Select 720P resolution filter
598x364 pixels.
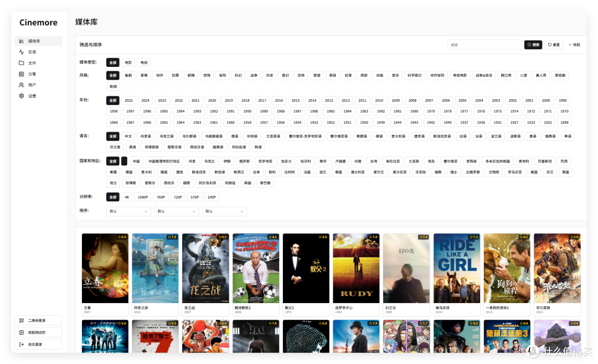pyautogui.click(x=178, y=197)
